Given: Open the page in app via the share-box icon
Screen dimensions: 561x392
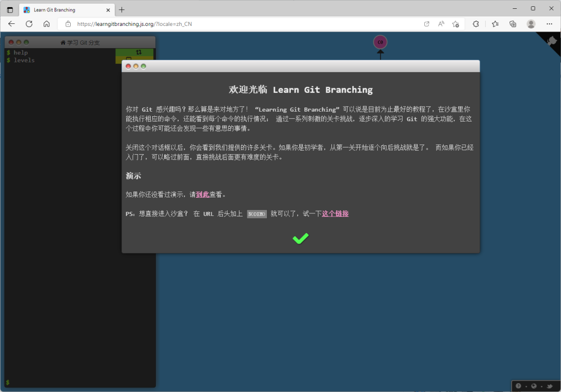Looking at the screenshot, I should [426, 24].
